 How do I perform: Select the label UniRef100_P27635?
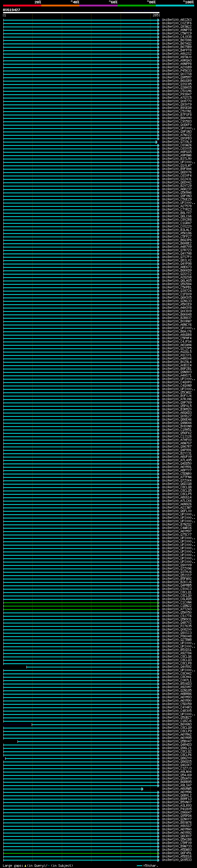(x=177, y=626)
